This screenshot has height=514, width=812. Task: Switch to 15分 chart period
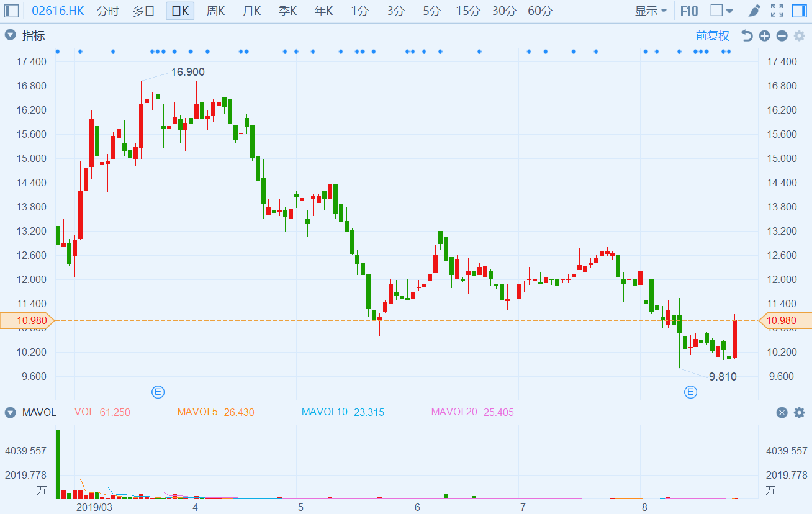(467, 11)
